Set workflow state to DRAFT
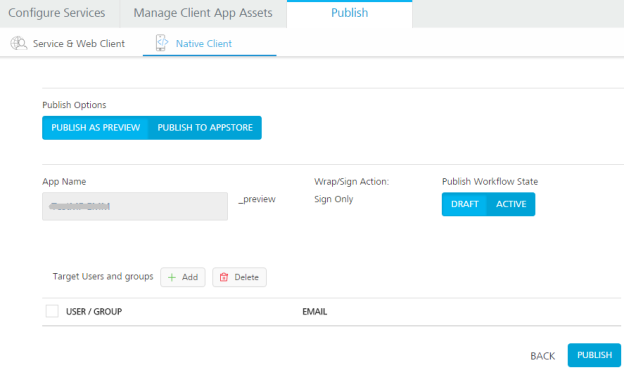This screenshot has height=370, width=624. pos(464,204)
